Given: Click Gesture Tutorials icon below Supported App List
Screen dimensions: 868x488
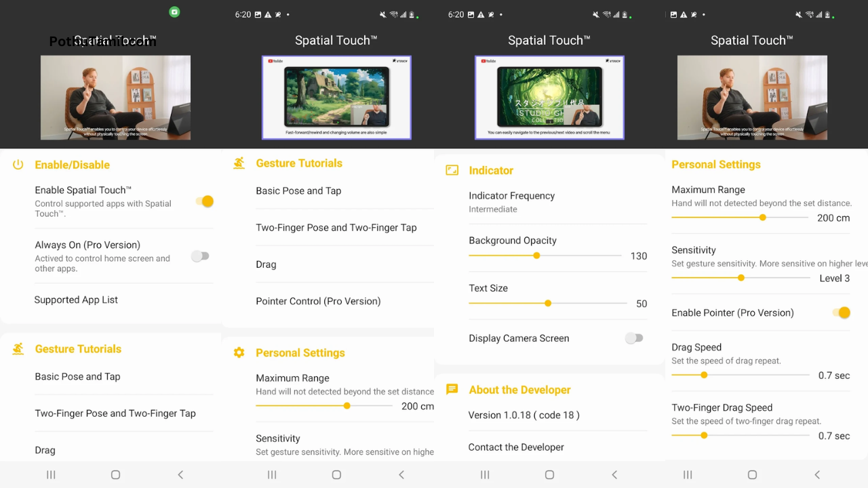Looking at the screenshot, I should pyautogui.click(x=18, y=349).
